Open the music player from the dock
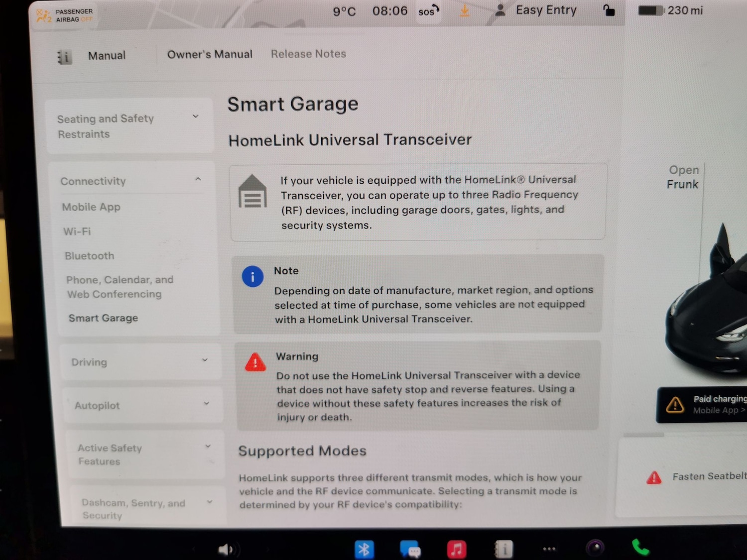747x560 pixels. click(457, 548)
